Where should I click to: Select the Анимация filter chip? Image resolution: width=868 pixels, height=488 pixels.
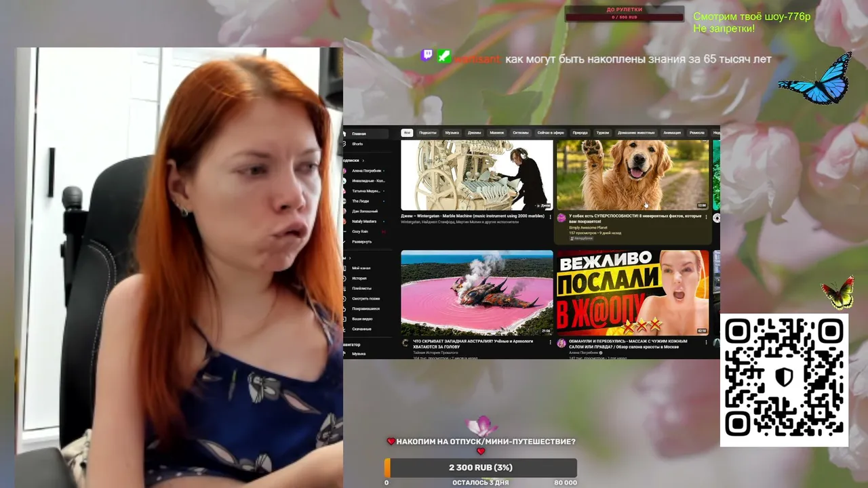(x=672, y=133)
